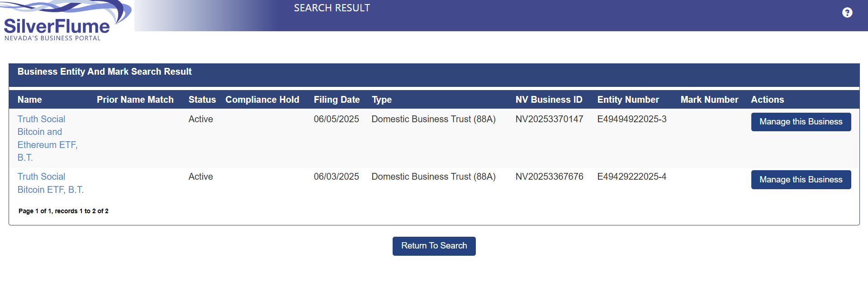Image resolution: width=868 pixels, height=301 pixels.
Task: Click the Return To Search button
Action: tap(434, 246)
